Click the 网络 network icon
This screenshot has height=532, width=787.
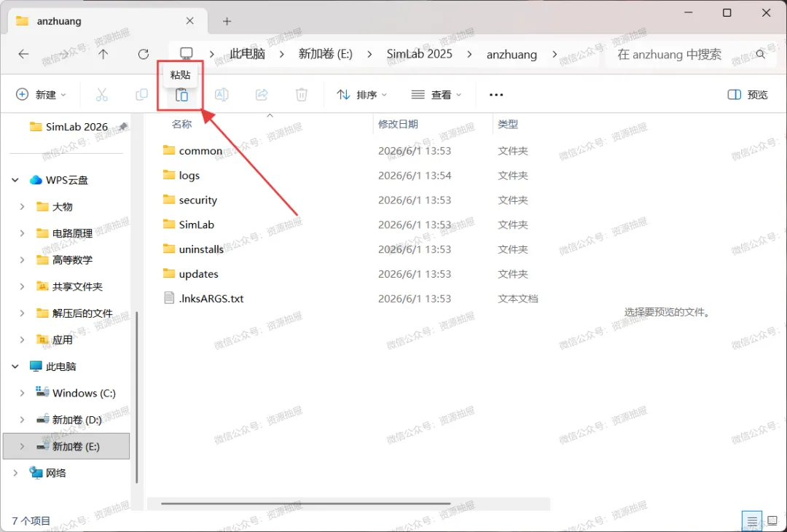click(x=36, y=473)
